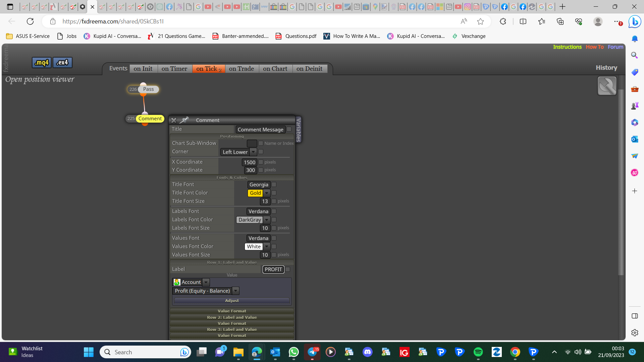Open the Favorites list icon
Image resolution: width=644 pixels, height=362 pixels.
(541, 21)
